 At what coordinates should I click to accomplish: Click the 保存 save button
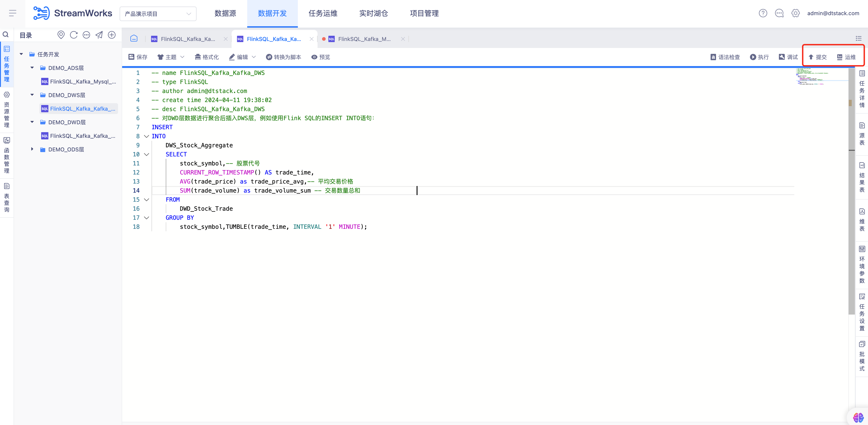(138, 57)
